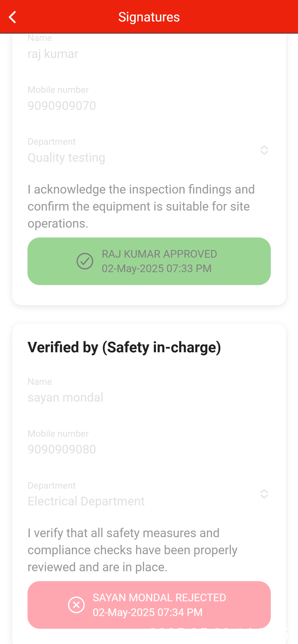This screenshot has height=644, width=298.
Task: Click the X circle icon for rejection
Action: (76, 605)
